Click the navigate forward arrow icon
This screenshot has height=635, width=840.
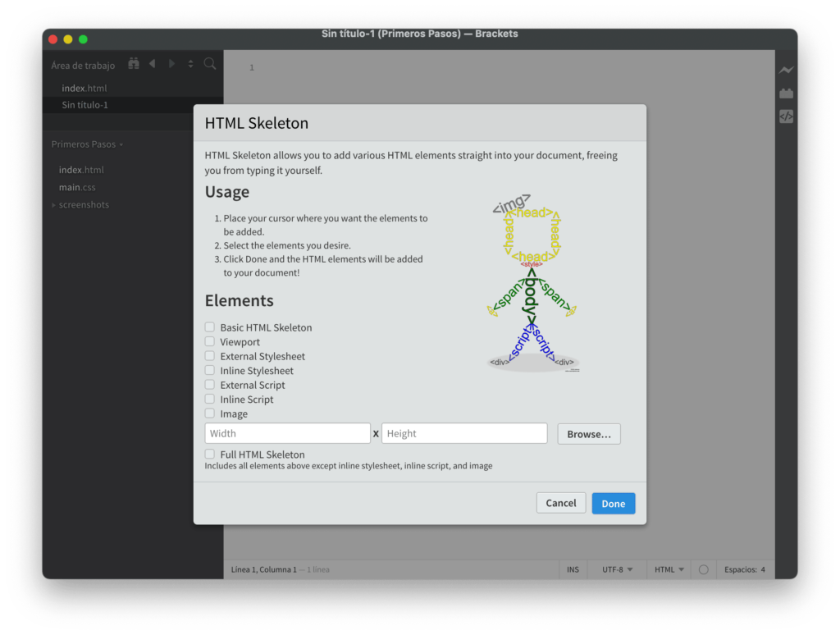[x=171, y=63]
